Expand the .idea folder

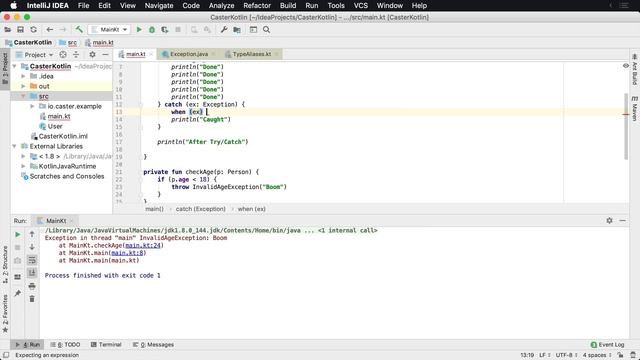[x=23, y=76]
